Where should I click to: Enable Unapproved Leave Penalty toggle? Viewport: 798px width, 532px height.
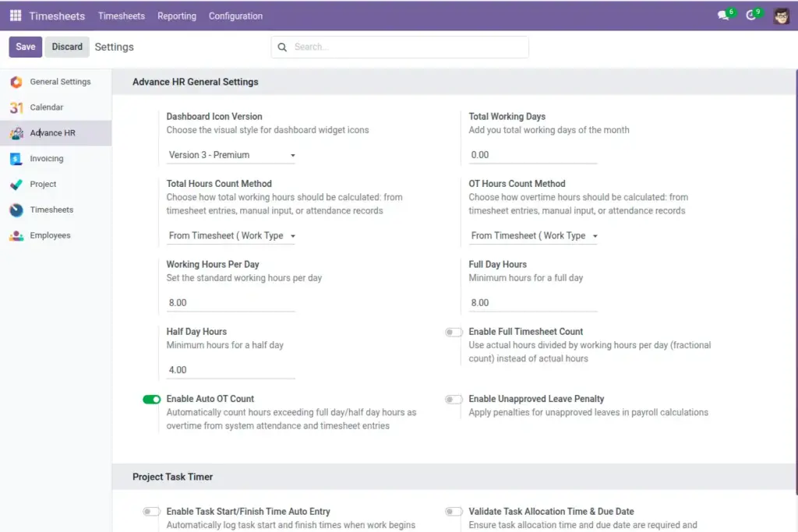click(x=454, y=400)
